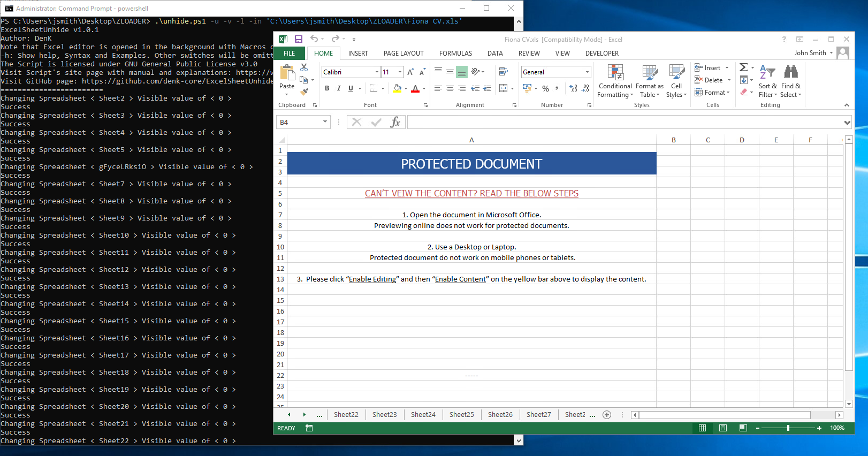Image resolution: width=868 pixels, height=456 pixels.
Task: Toggle Bold formatting
Action: click(x=327, y=88)
